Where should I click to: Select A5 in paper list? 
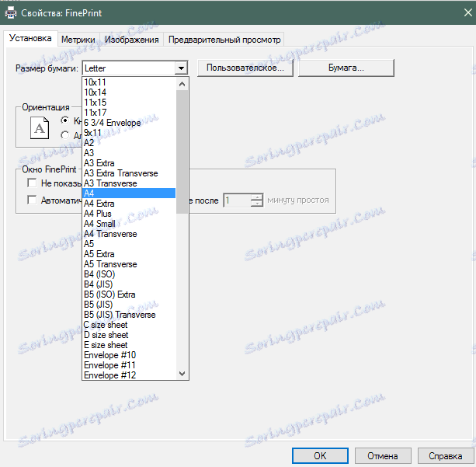129,244
